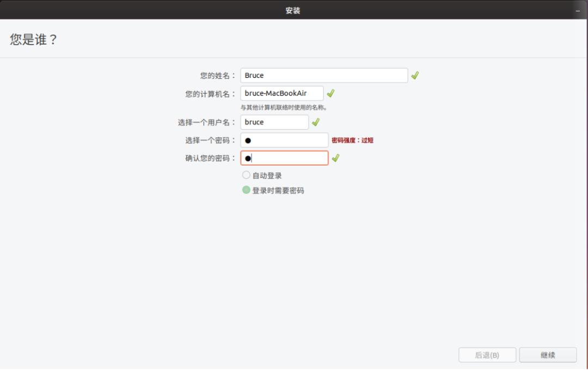
Task: Click the 安装 window title bar
Action: (x=294, y=9)
